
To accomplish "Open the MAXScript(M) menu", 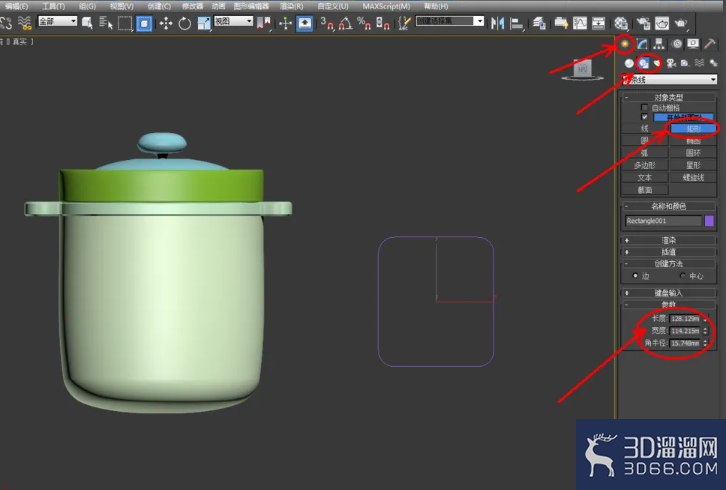I will (386, 6).
